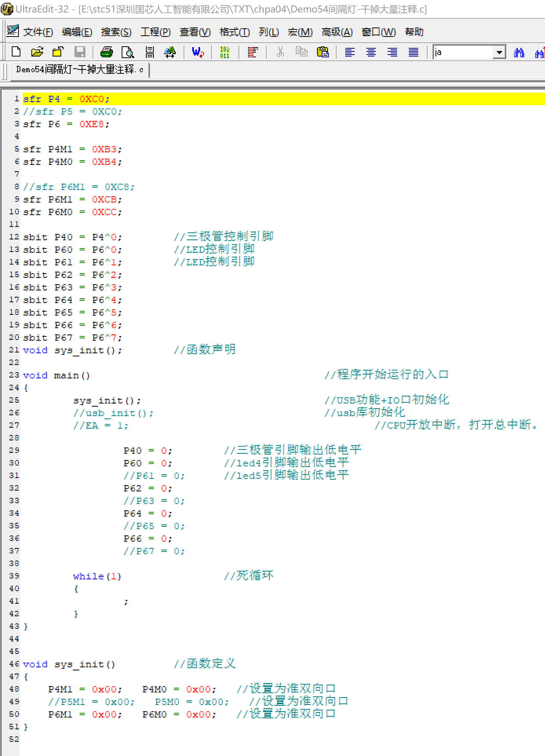The width and height of the screenshot is (545, 756).
Task: Click the red-lined list toolbar icon
Action: point(253,52)
